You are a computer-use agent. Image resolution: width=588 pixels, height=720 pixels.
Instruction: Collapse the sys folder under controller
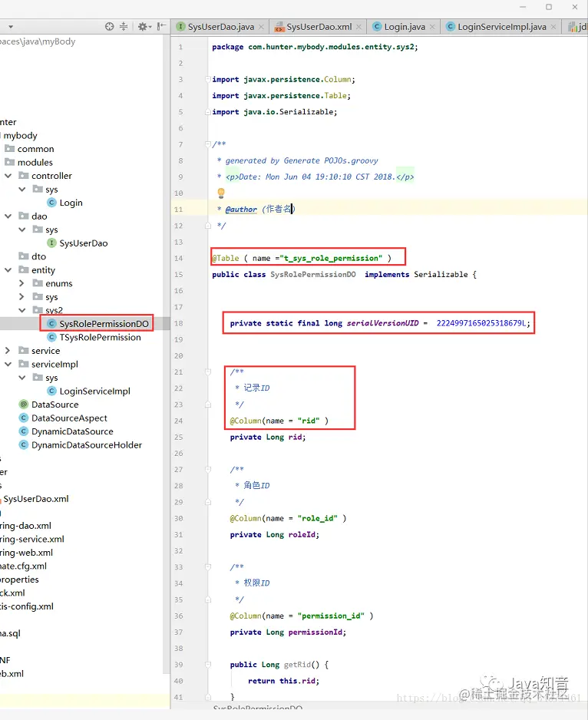(x=22, y=189)
